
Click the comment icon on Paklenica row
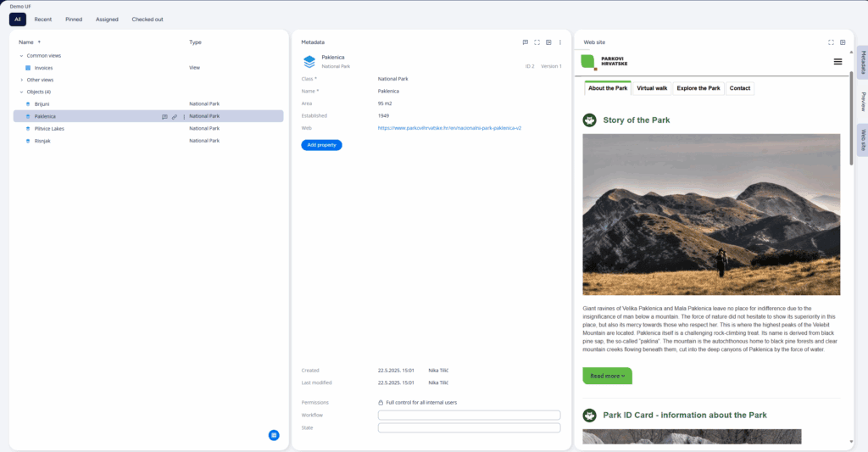164,116
